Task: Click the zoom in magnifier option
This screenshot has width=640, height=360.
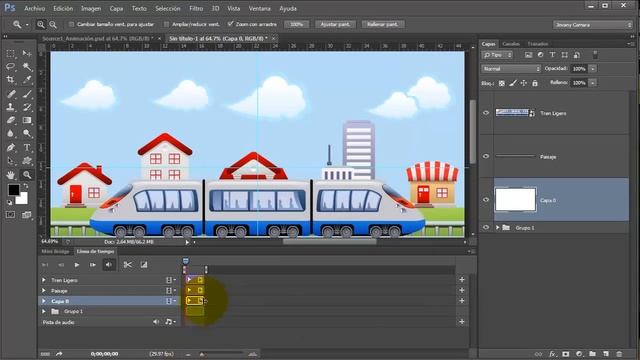Action: click(x=41, y=24)
